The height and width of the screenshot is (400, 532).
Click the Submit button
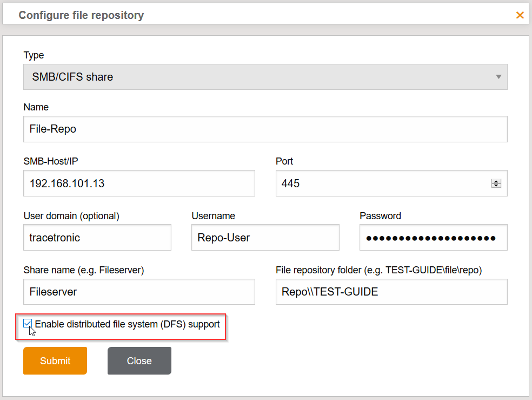[x=55, y=360]
